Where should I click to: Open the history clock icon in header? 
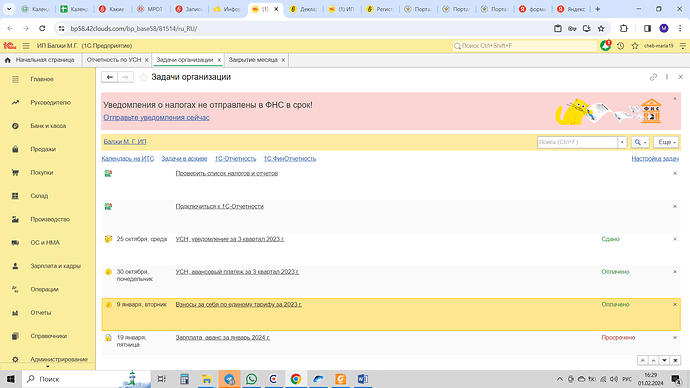pos(620,46)
